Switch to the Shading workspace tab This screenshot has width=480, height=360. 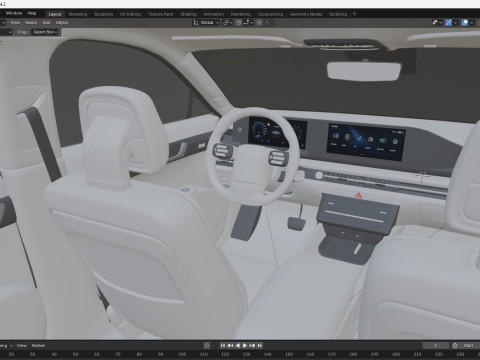point(189,14)
